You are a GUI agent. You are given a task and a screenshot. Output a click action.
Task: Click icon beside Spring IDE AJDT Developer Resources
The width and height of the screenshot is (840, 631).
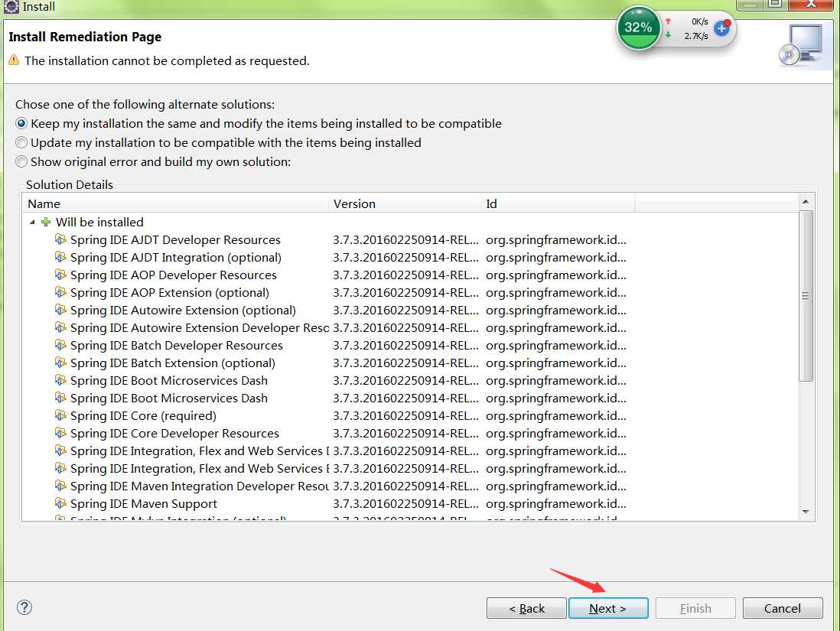coord(60,239)
